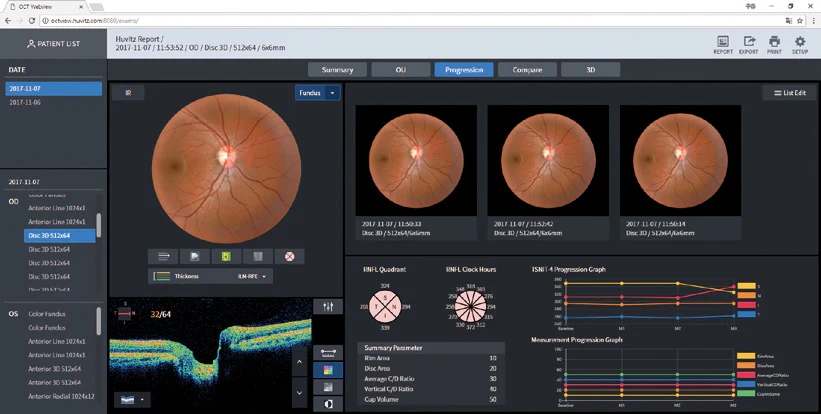Open Setup gear icon
The image size is (821, 414).
click(x=800, y=45)
